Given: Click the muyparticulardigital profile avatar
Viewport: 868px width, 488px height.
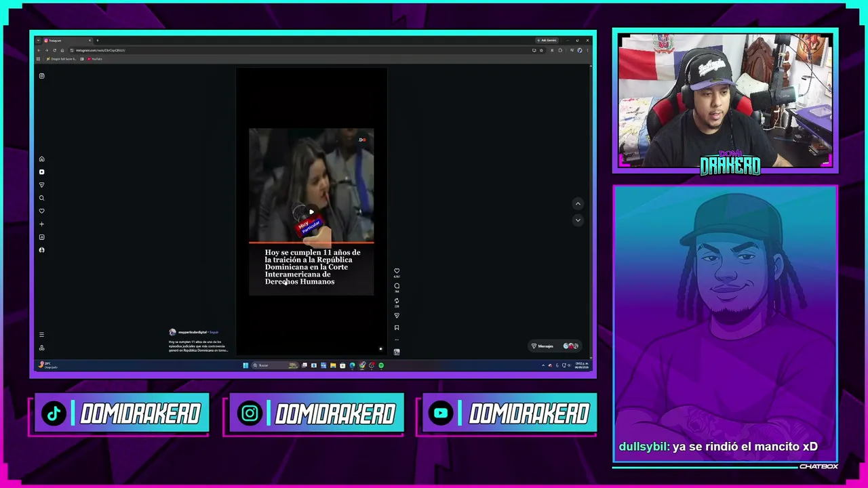Looking at the screenshot, I should (x=172, y=332).
